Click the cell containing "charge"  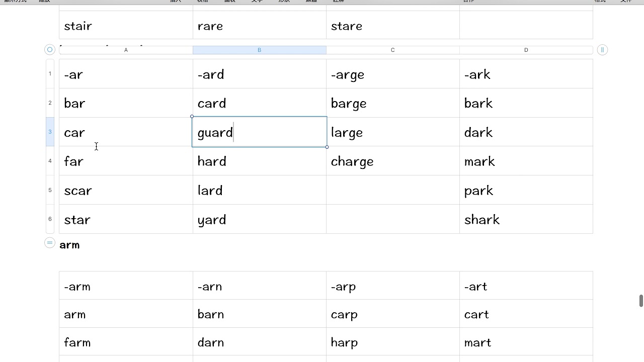point(392,161)
